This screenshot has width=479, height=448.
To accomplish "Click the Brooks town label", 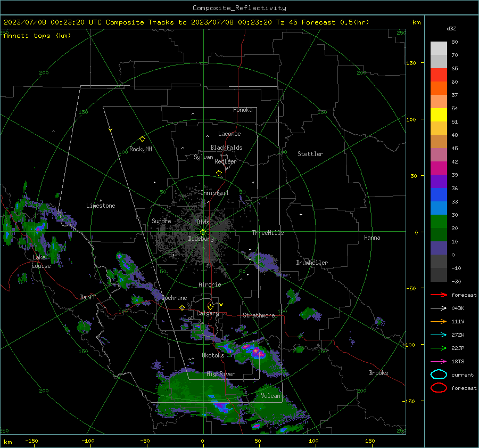I will coord(378,373).
